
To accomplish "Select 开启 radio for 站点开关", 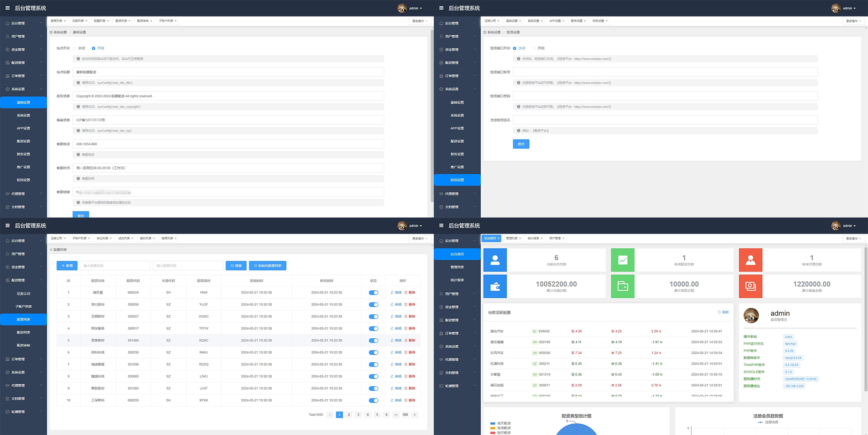I will [94, 48].
